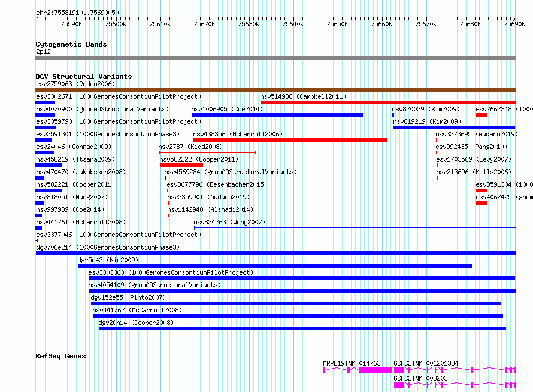Select esv3677796 (Besenbacher2015) label
533x392 pixels.
[x=217, y=184]
